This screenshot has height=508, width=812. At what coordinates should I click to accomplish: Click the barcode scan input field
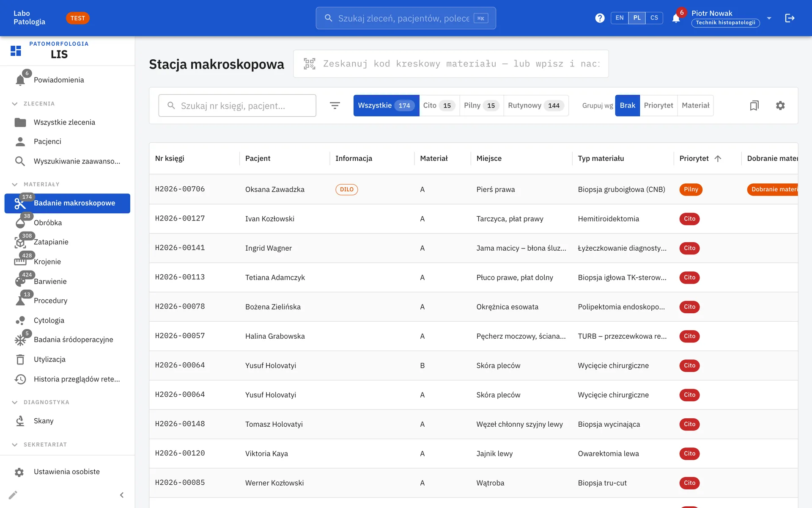451,64
